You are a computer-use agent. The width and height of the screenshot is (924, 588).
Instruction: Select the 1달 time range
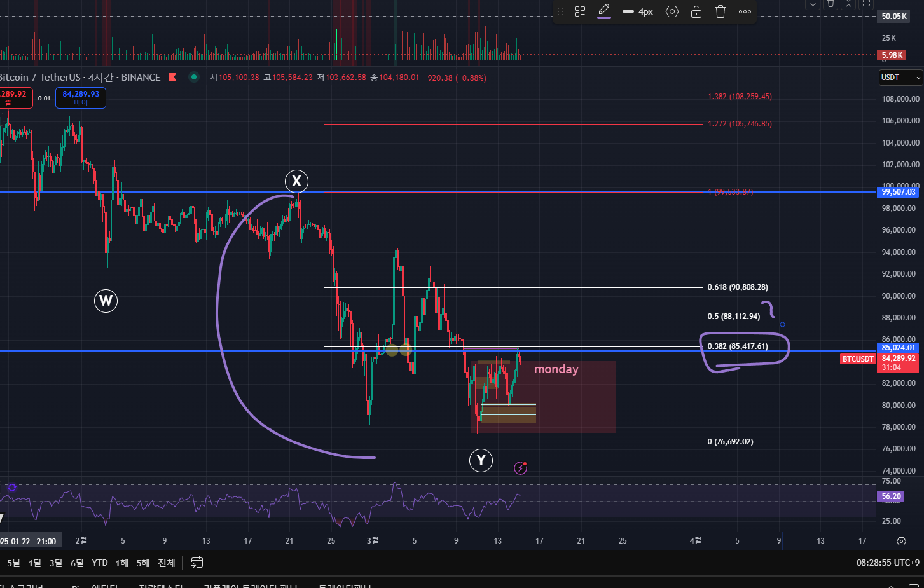(x=35, y=563)
